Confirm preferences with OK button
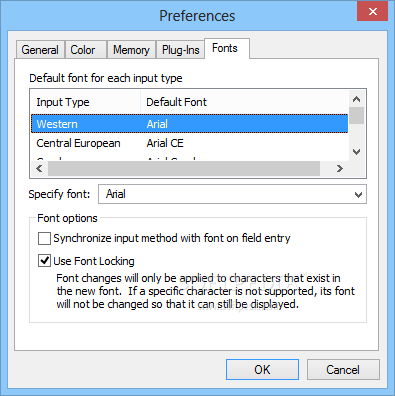The height and width of the screenshot is (396, 395). (x=262, y=369)
